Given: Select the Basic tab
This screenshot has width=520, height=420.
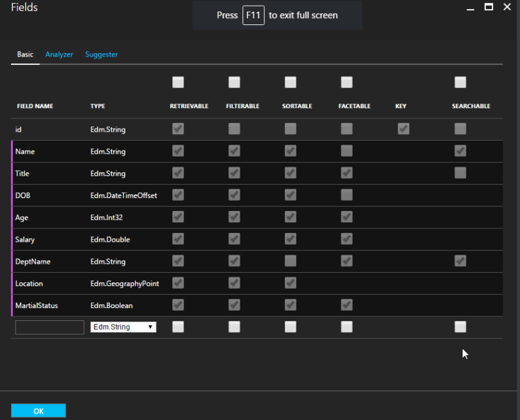Looking at the screenshot, I should (25, 55).
